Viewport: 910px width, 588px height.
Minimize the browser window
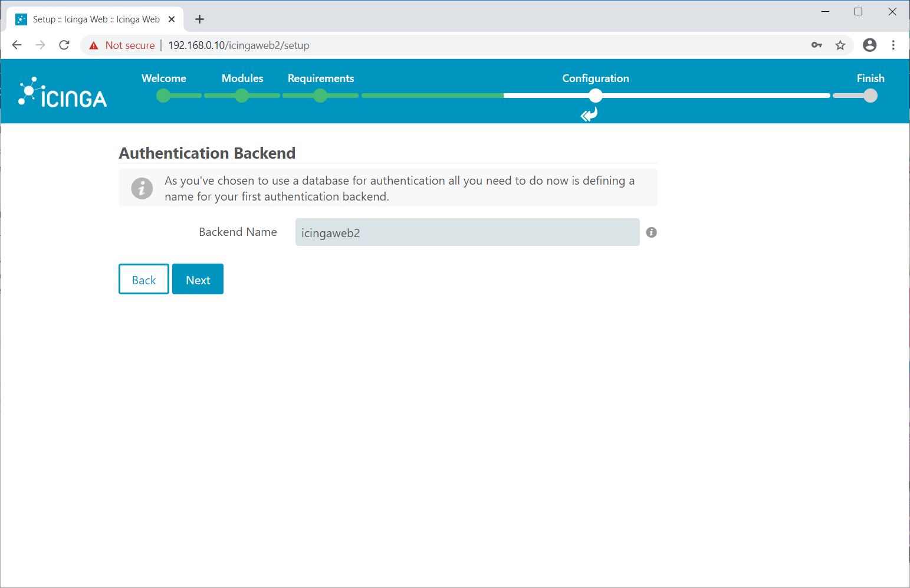pos(826,12)
